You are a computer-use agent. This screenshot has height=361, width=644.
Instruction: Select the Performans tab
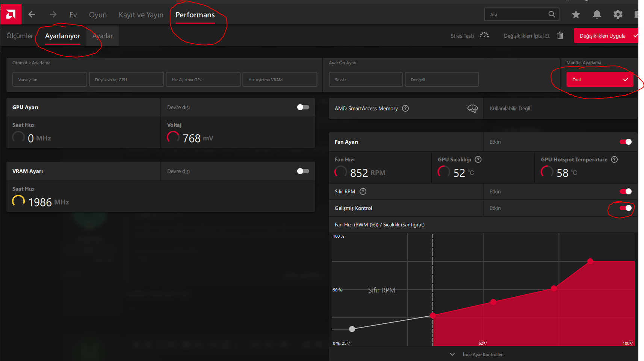(195, 15)
